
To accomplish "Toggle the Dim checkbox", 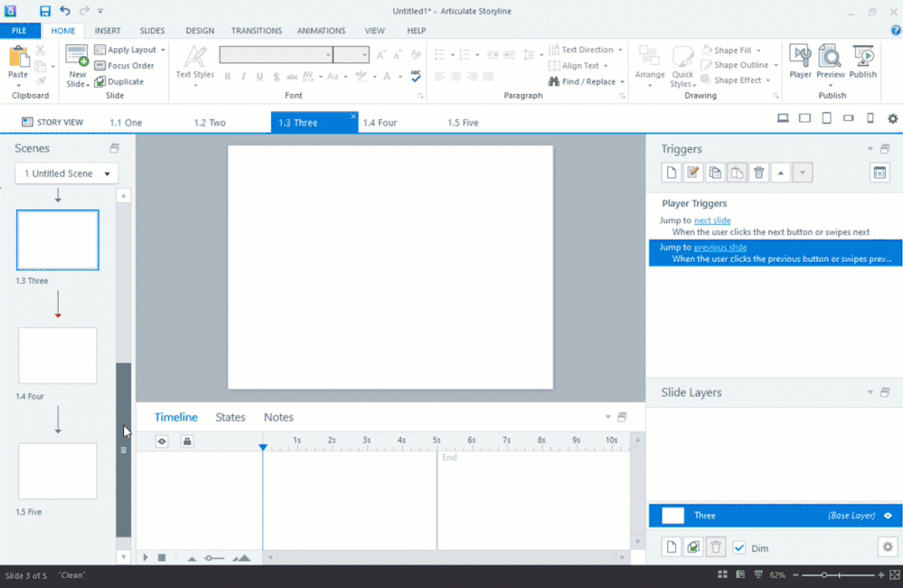I will pyautogui.click(x=739, y=547).
